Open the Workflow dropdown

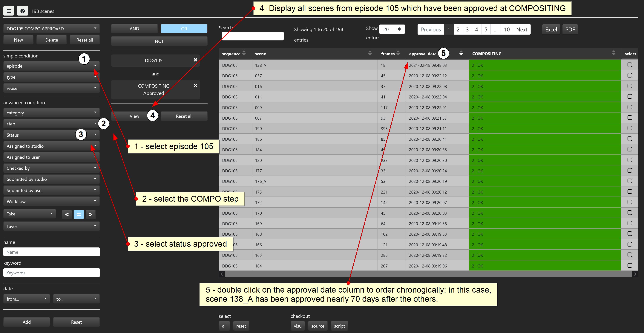click(51, 201)
